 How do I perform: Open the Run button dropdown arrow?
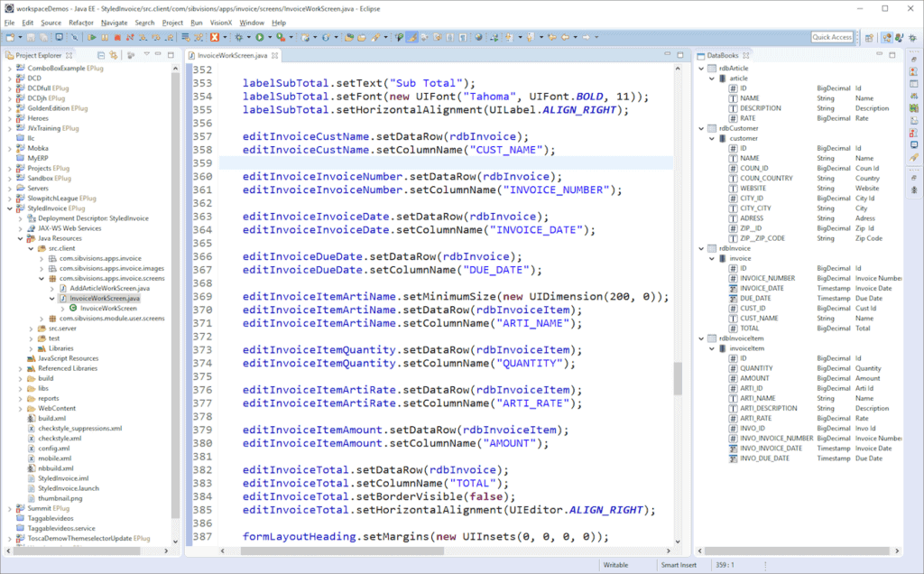click(x=270, y=37)
